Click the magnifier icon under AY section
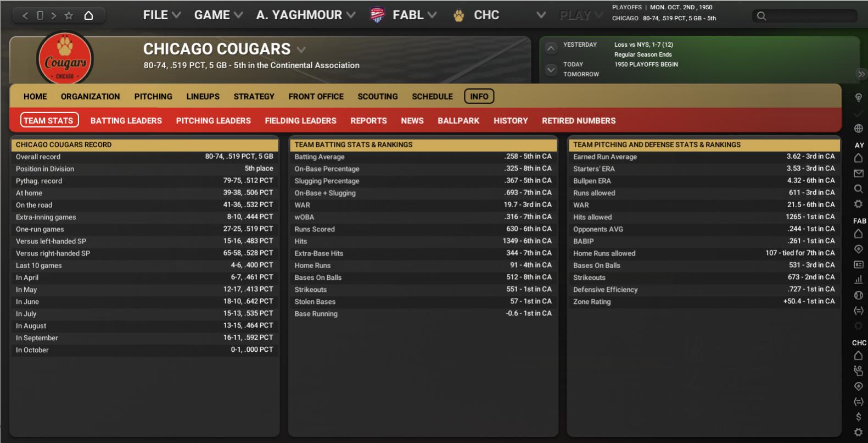Image resolution: width=868 pixels, height=443 pixels. pos(859,189)
